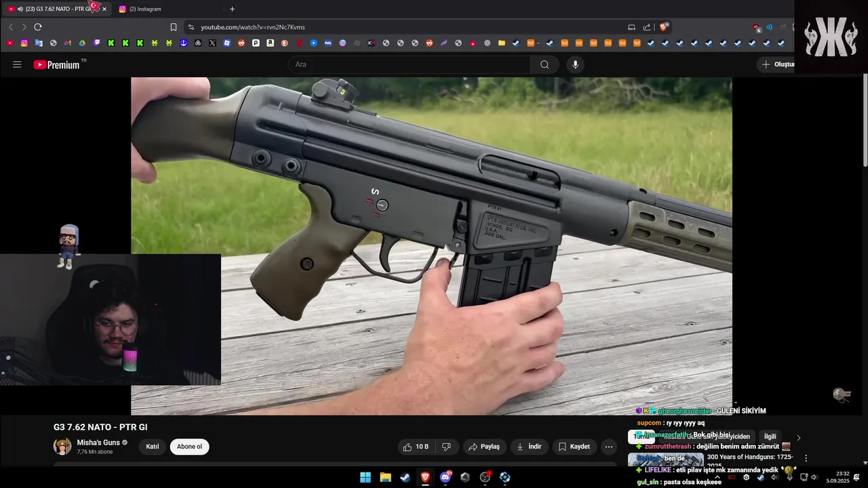This screenshot has height=488, width=868.
Task: Open the Google Drive bookmark
Action: (82, 43)
